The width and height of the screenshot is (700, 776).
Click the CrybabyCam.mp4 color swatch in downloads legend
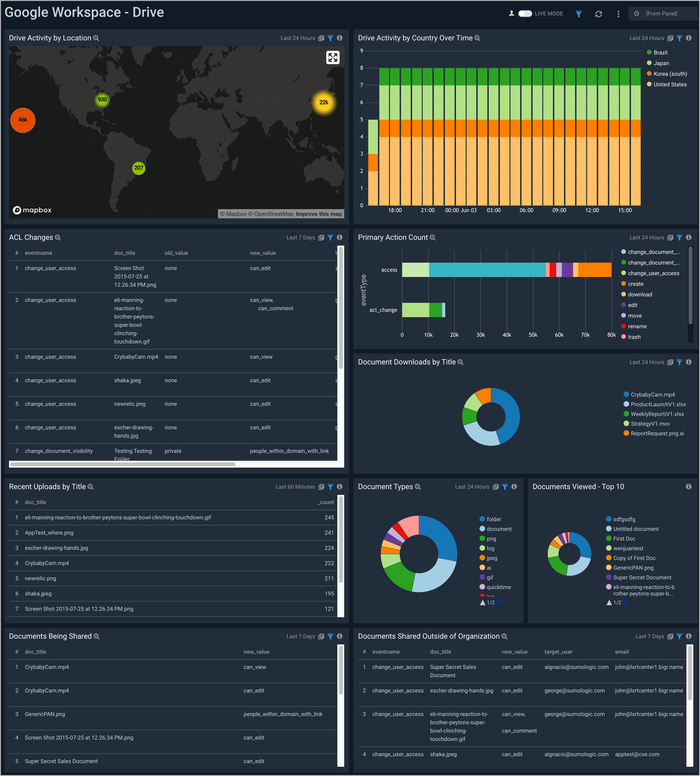pos(627,394)
